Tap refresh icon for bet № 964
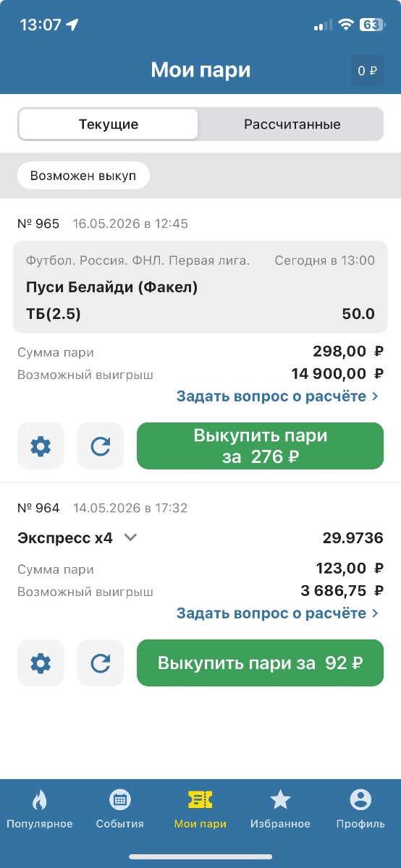 (x=101, y=663)
